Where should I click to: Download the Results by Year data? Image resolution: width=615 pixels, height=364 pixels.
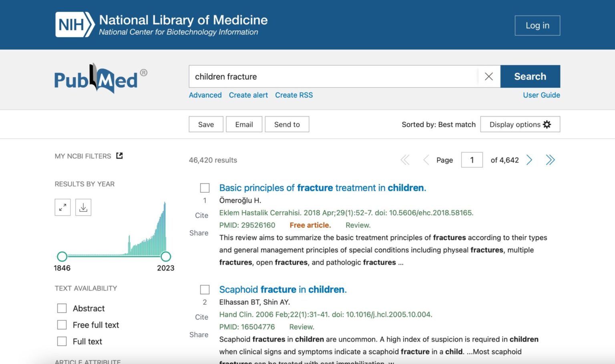coord(83,207)
